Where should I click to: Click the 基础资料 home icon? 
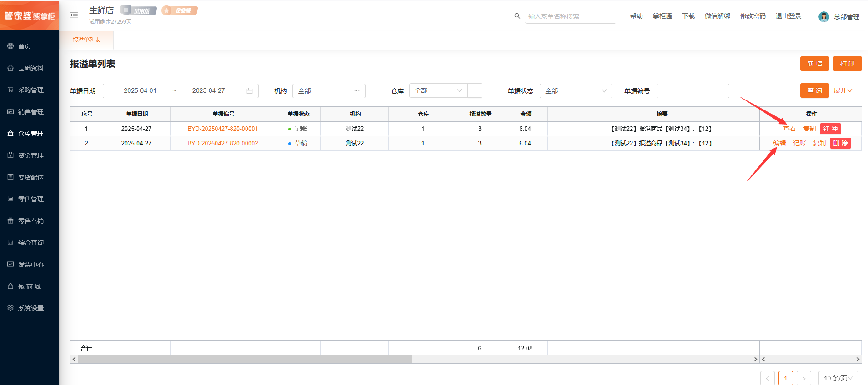[x=10, y=68]
